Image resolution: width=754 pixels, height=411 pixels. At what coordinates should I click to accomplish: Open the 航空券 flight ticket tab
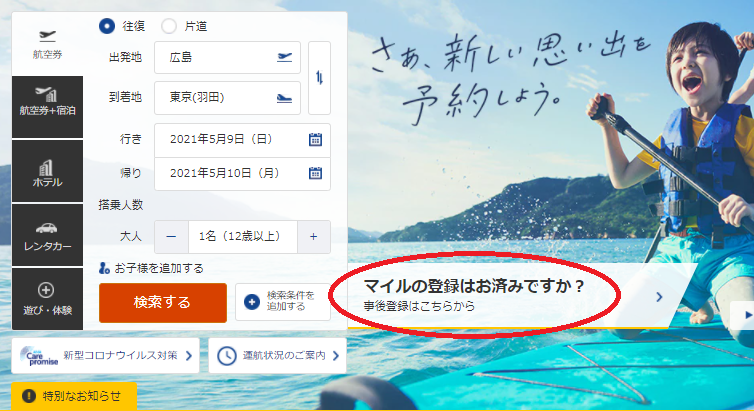point(48,42)
